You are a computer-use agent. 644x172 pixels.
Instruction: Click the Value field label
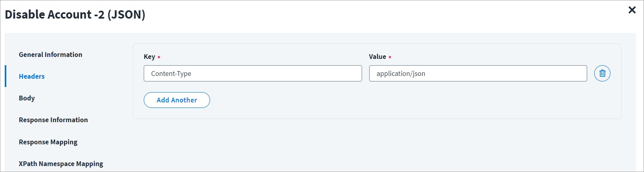(x=377, y=57)
